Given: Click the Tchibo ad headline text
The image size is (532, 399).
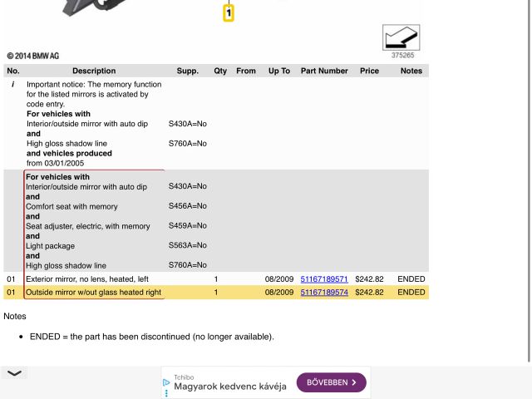Looking at the screenshot, I should point(230,387).
